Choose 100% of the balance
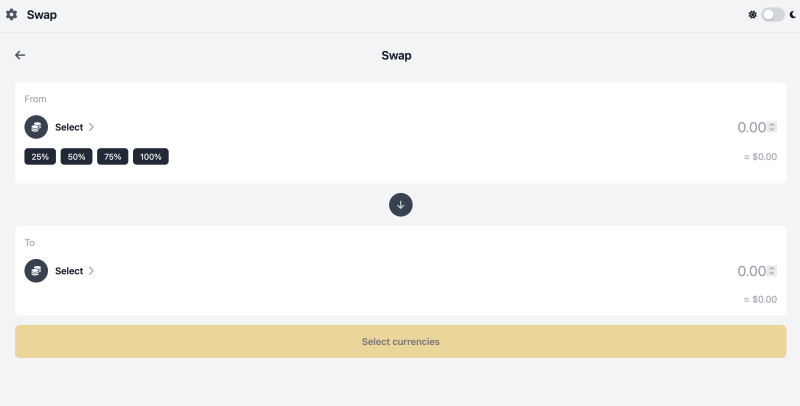Screen dimensions: 800x406 (x=151, y=157)
